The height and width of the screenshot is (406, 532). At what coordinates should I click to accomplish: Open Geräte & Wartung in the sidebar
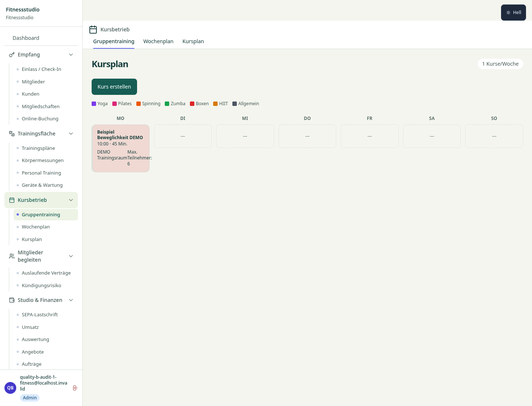[x=46, y=185]
